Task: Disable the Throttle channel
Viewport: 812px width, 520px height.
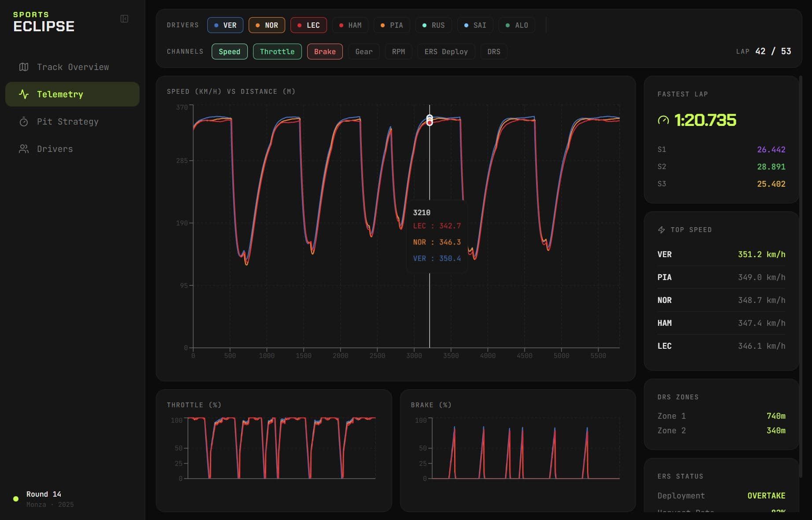Action: 277,52
